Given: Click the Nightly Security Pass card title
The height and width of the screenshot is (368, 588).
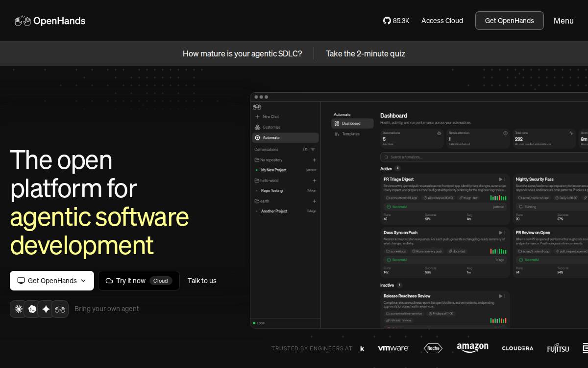Looking at the screenshot, I should tap(535, 180).
